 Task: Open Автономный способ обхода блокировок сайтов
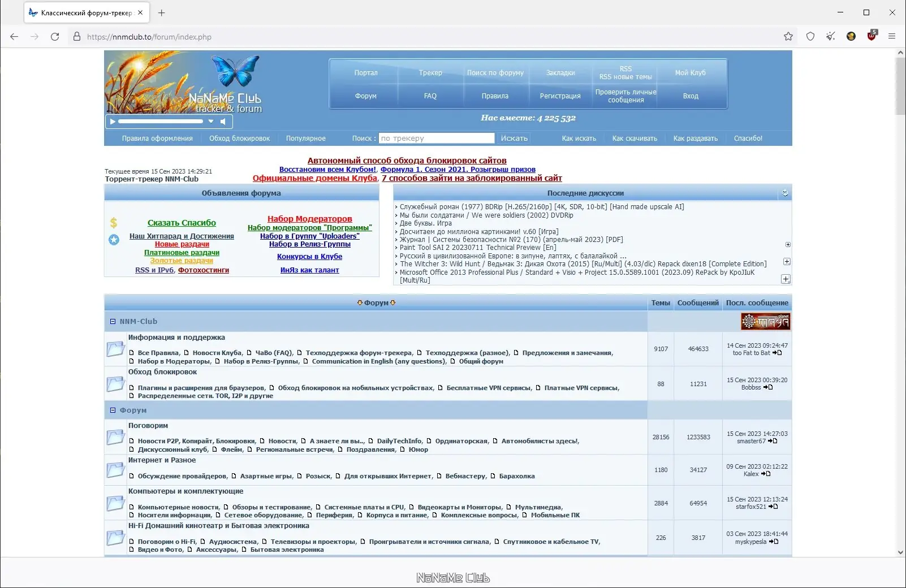pyautogui.click(x=407, y=161)
